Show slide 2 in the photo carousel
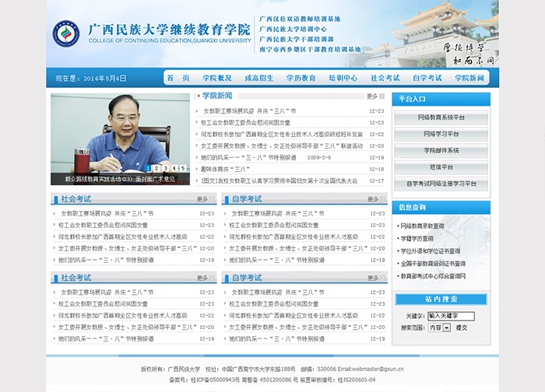Viewport: 545px width, 392px height. pos(156,168)
